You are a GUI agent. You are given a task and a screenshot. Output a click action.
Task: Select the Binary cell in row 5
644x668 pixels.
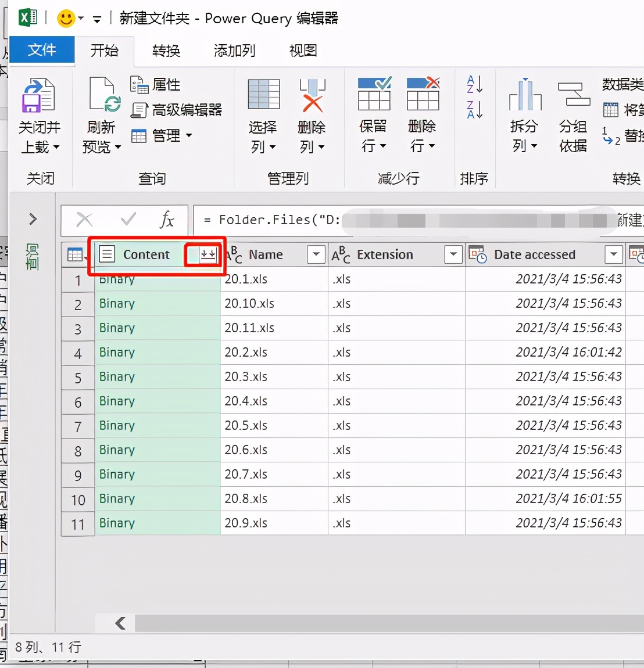(x=158, y=376)
